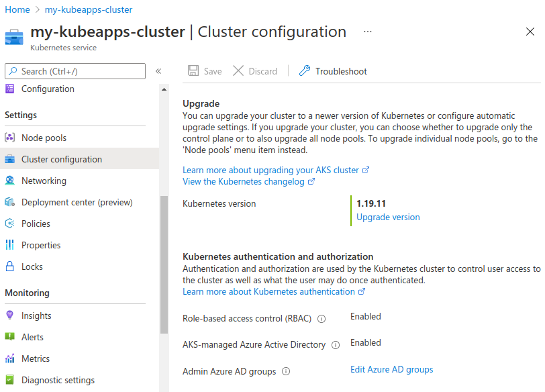Open my-kubeapps-cluster breadcrumb link
Image resolution: width=545 pixels, height=392 pixels.
coord(89,9)
